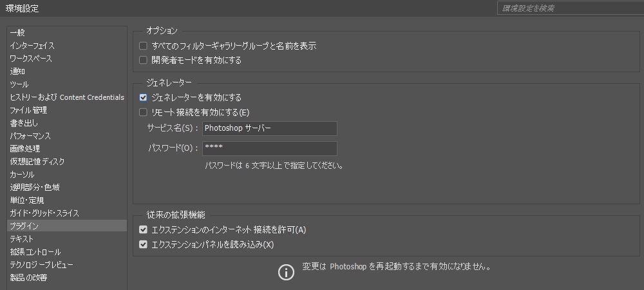The width and height of the screenshot is (644, 290).
Task: Check リモート接続を有効にする(E)
Action: click(x=143, y=112)
